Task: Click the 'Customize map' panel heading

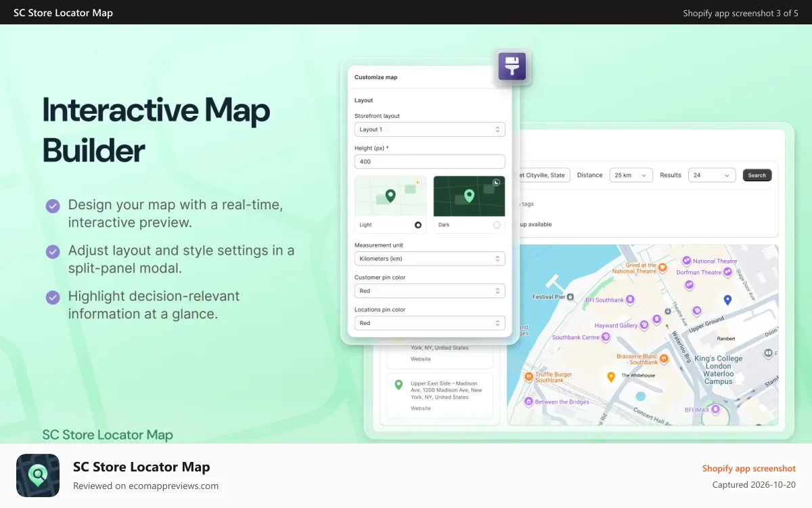Action: point(376,77)
